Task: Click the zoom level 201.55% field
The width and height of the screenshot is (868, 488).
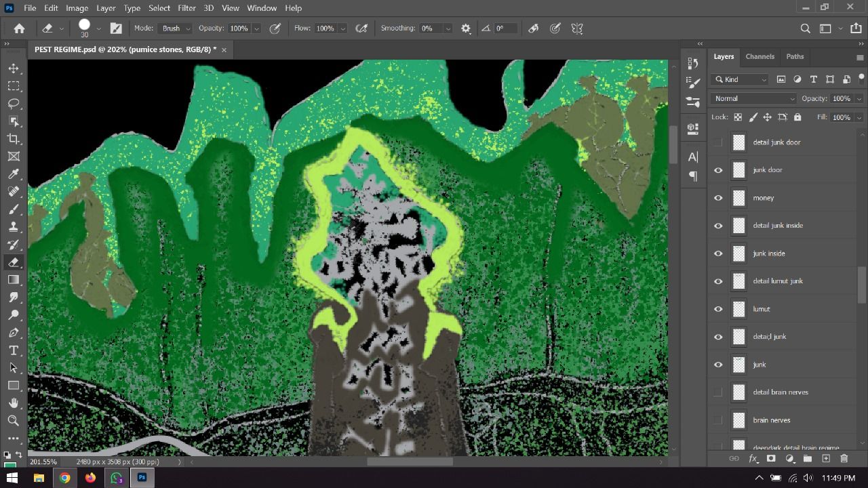Action: (x=43, y=462)
